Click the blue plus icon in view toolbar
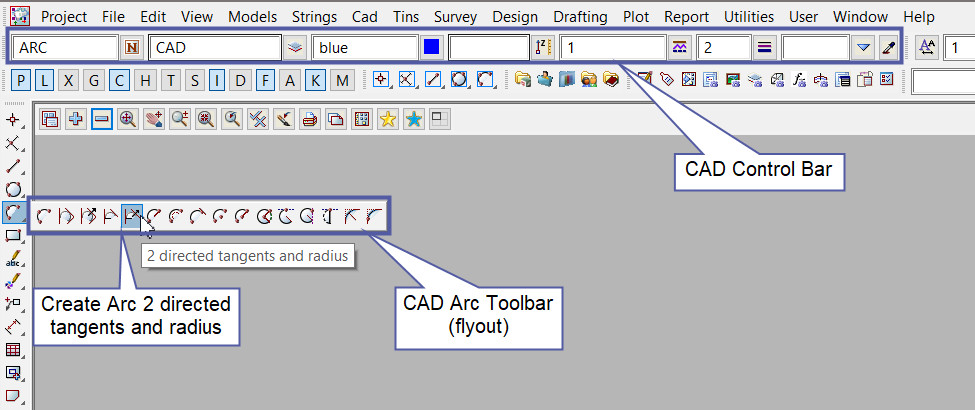 pyautogui.click(x=76, y=119)
